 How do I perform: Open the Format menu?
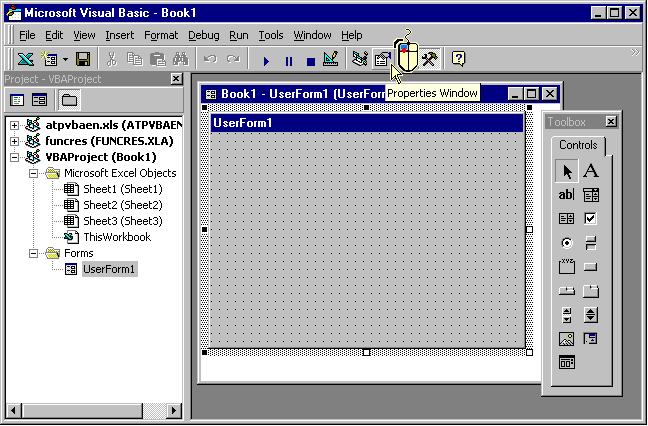161,36
